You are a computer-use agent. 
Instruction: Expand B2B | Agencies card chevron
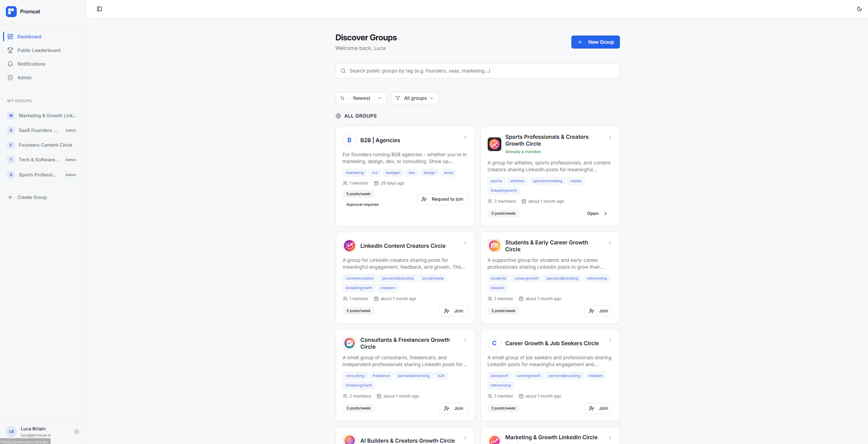(465, 137)
